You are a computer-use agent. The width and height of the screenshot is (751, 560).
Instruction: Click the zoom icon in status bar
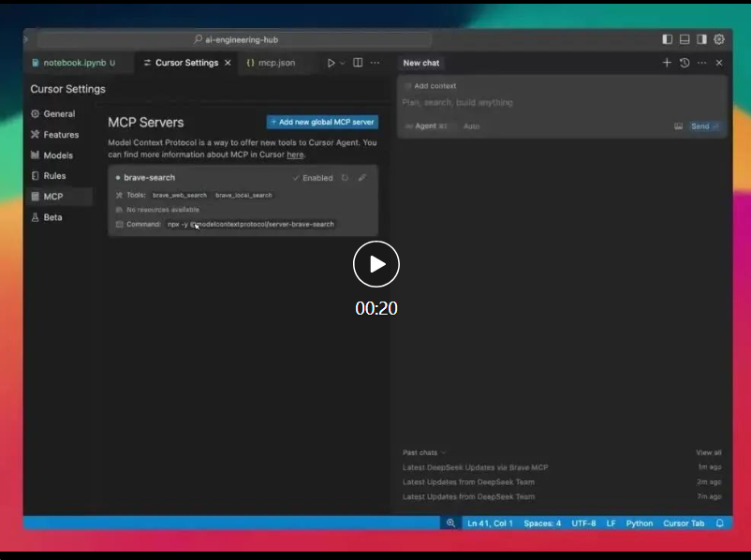450,523
